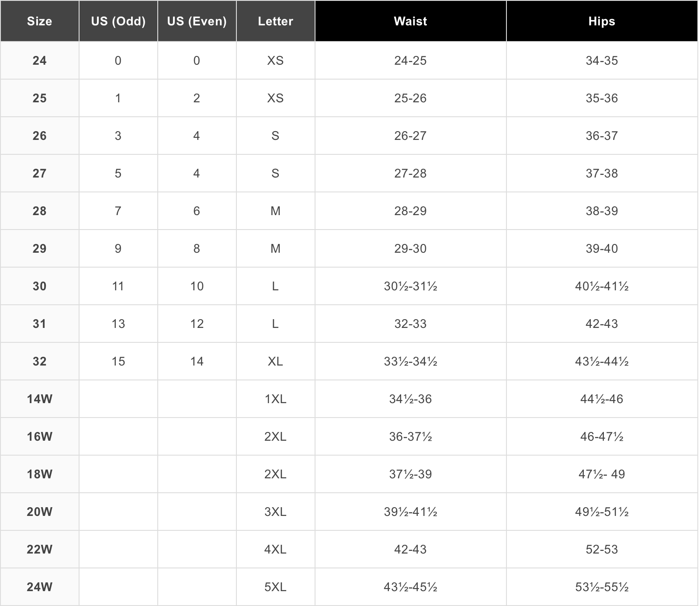Viewport: 700px width, 606px height.
Task: Click the Waist column header
Action: tap(411, 21)
